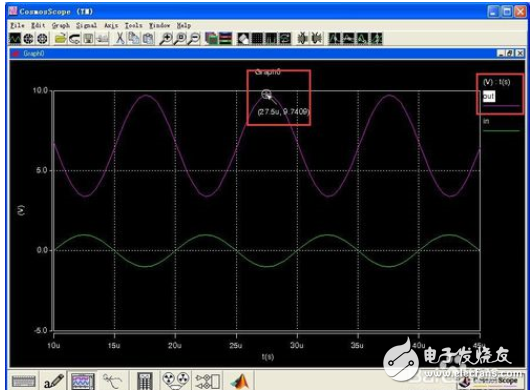Click the zoom in magnifier icon
Viewport: 531px width, 390px height.
click(x=166, y=39)
